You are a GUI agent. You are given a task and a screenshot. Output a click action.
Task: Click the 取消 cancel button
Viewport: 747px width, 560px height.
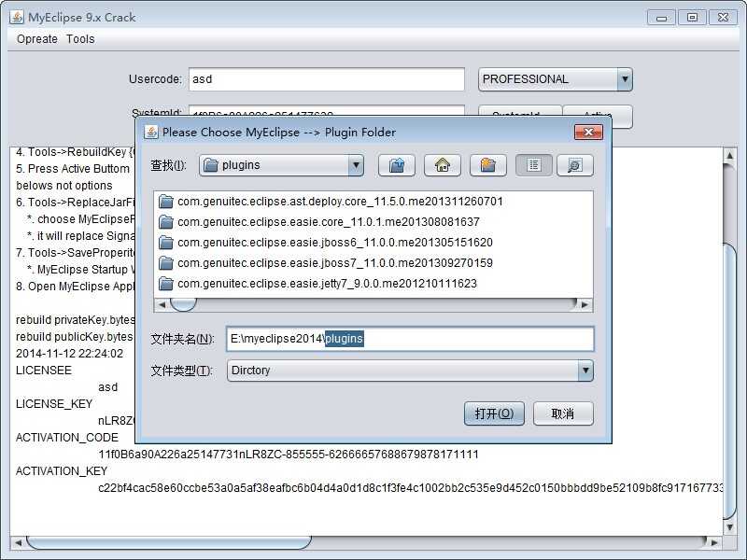click(563, 413)
